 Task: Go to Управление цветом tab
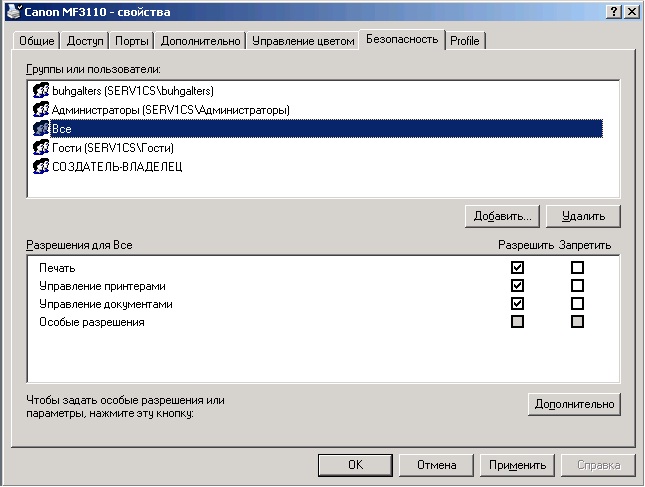[x=303, y=41]
